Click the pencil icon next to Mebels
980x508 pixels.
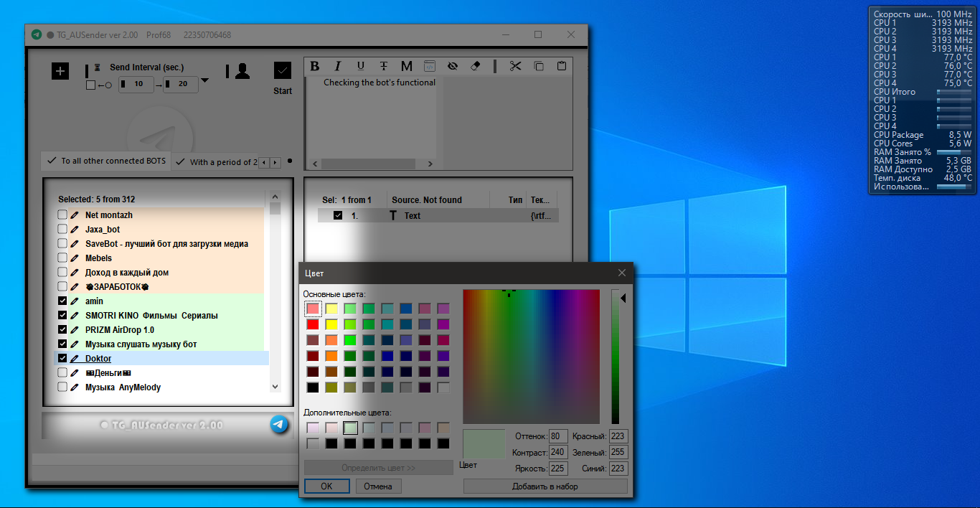point(75,258)
